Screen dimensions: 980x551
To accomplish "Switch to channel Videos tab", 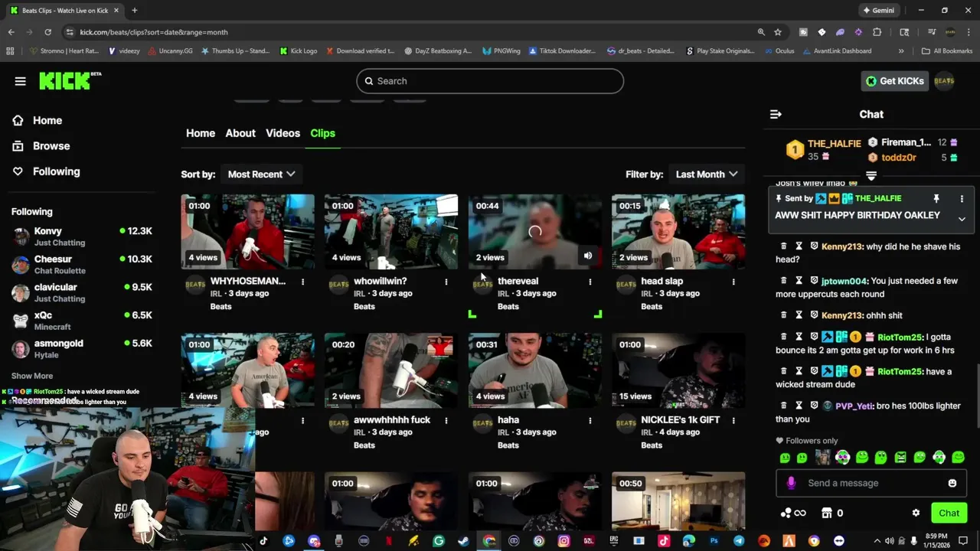I will (283, 133).
